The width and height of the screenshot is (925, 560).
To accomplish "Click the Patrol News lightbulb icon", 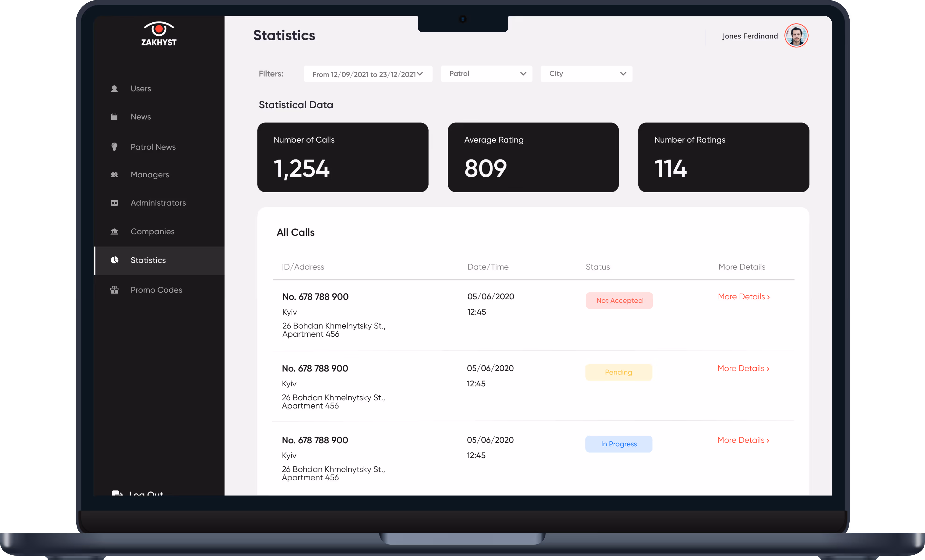I will point(114,147).
